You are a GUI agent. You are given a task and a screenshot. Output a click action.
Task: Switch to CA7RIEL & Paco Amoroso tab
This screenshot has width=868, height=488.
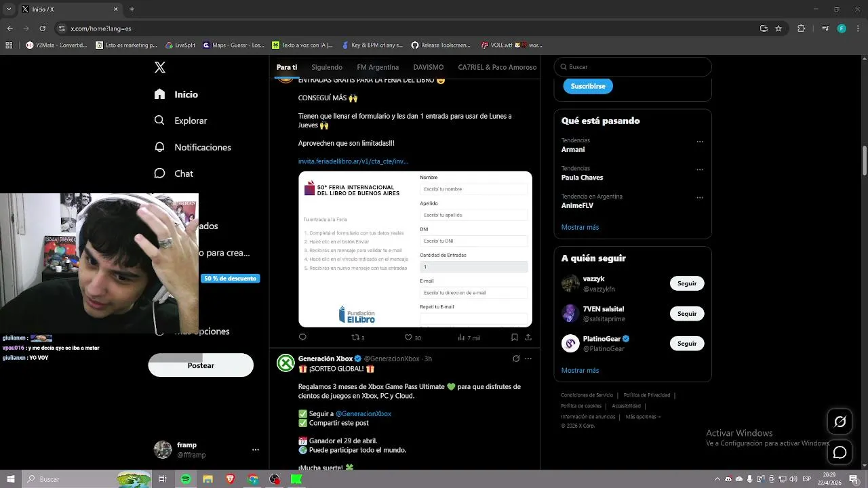pos(497,67)
